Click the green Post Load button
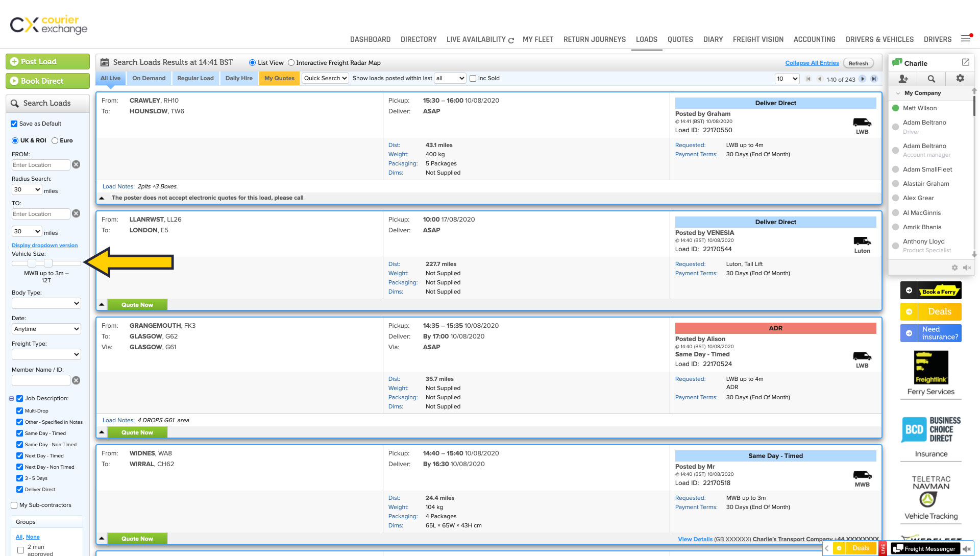This screenshot has height=556, width=980. [x=47, y=61]
